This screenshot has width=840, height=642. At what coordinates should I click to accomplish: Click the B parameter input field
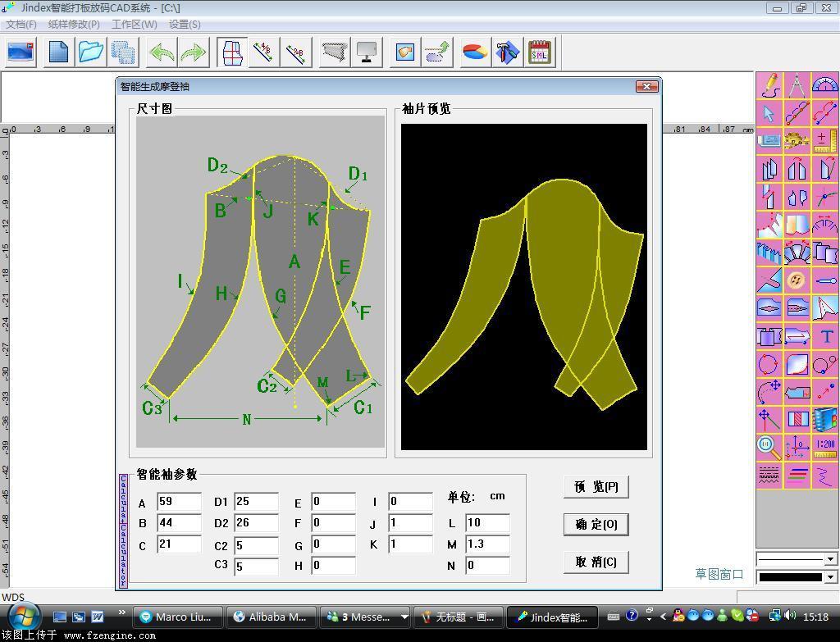coord(179,522)
